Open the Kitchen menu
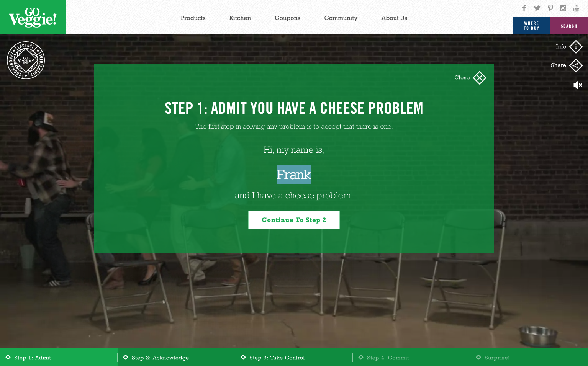 240,18
